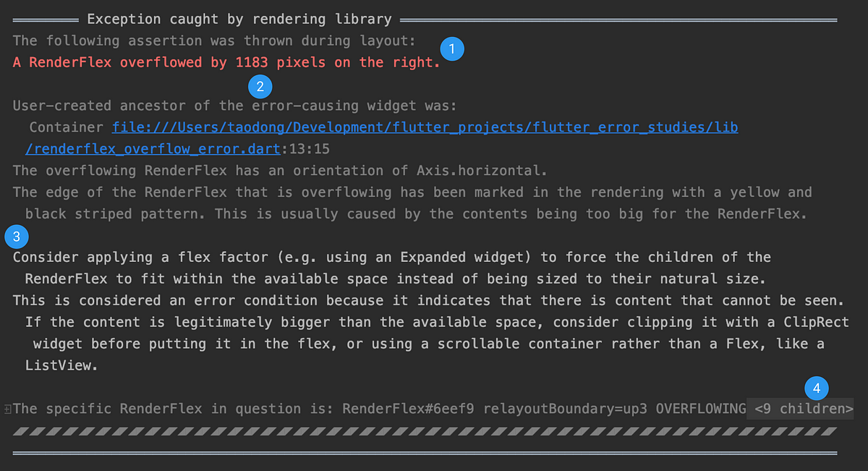
Task: Click the 'Exception caught by rendering library' header
Action: pyautogui.click(x=239, y=20)
